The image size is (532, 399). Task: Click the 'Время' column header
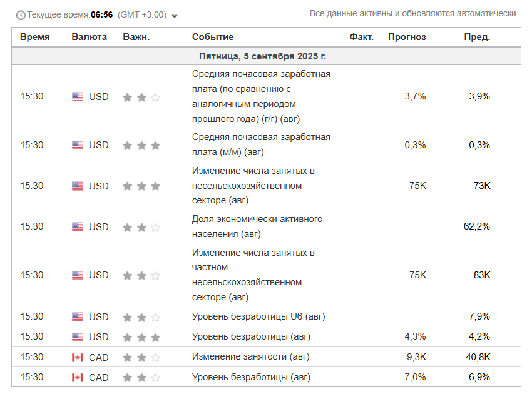click(x=35, y=37)
